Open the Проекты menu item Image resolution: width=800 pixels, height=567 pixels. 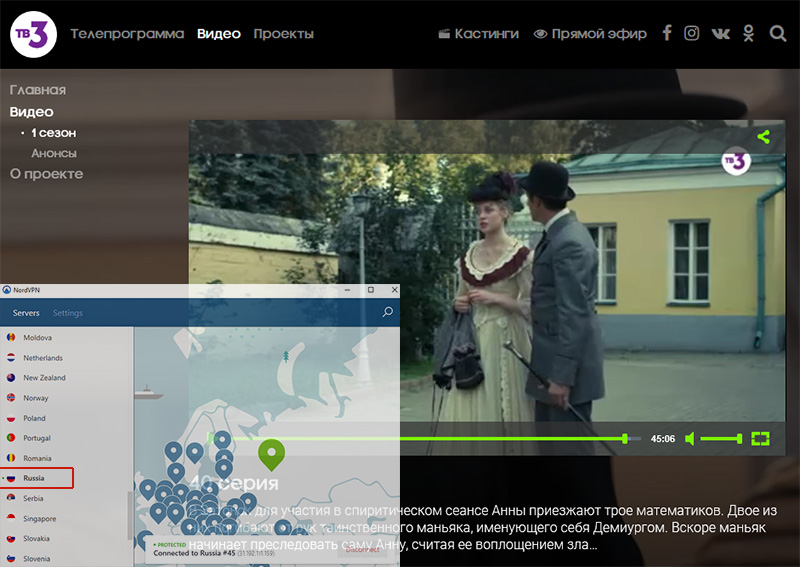click(284, 34)
